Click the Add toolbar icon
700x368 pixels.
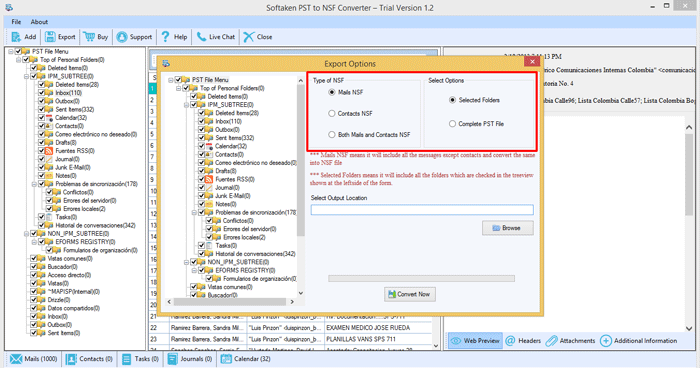click(x=16, y=37)
